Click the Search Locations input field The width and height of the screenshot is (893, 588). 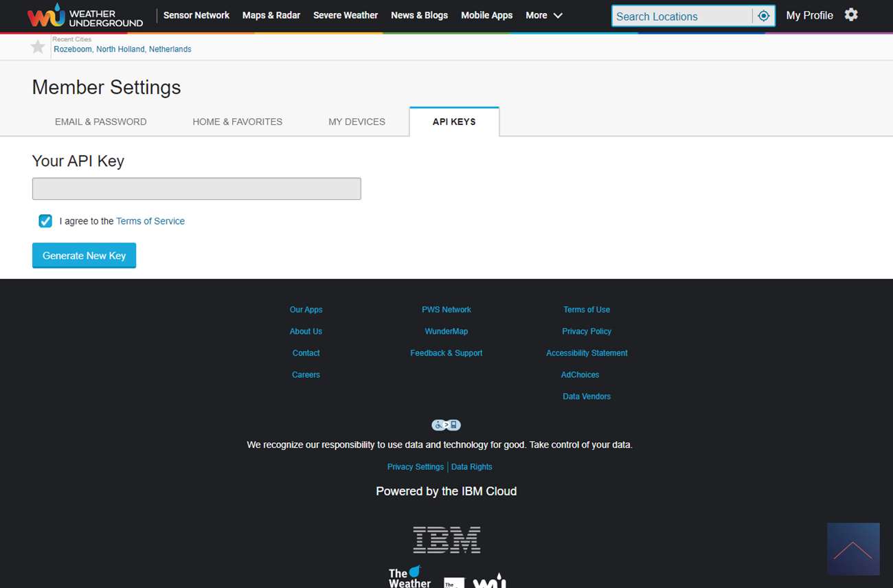coord(681,16)
